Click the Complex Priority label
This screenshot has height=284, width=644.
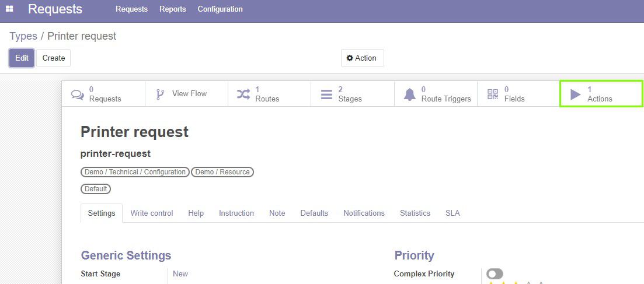pos(424,274)
